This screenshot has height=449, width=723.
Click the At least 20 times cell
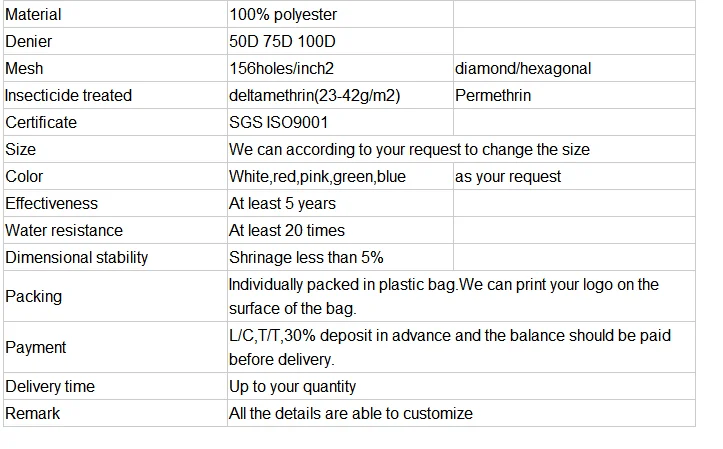coord(287,230)
